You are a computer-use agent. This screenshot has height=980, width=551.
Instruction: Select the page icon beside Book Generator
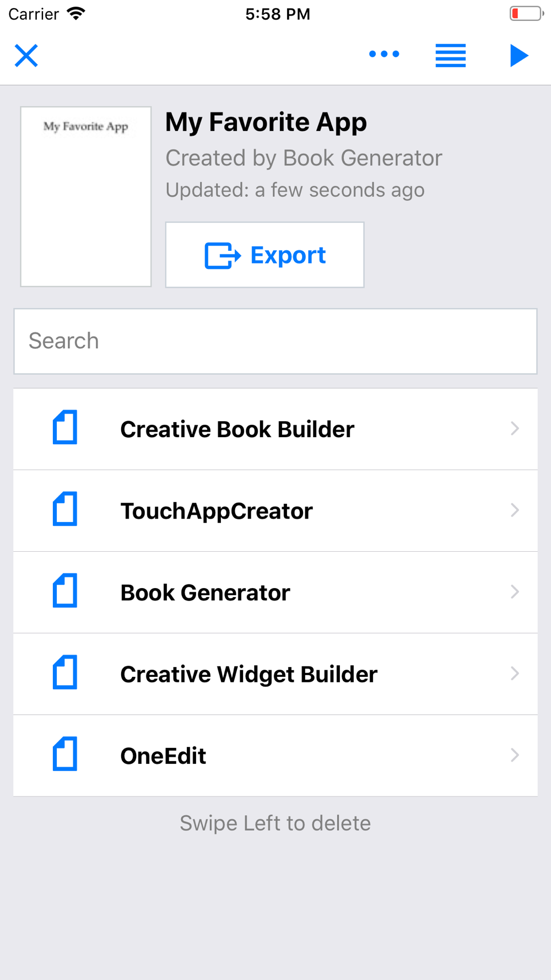(65, 590)
